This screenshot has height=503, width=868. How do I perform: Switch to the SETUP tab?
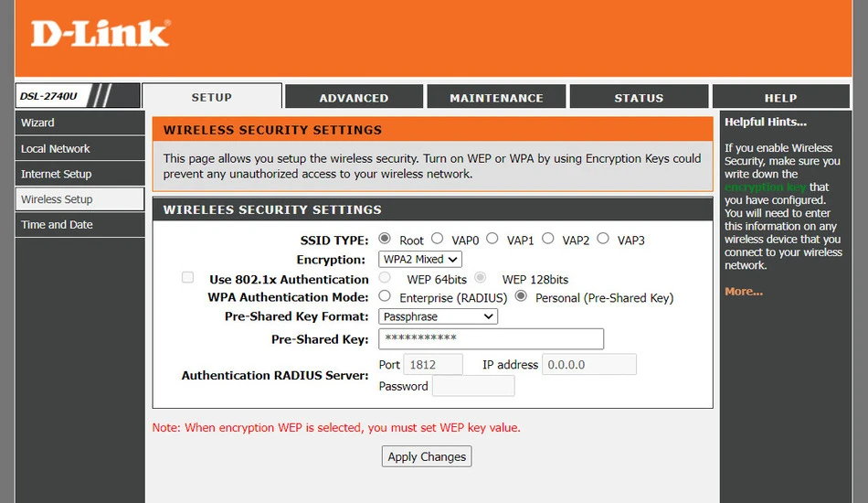pos(212,97)
